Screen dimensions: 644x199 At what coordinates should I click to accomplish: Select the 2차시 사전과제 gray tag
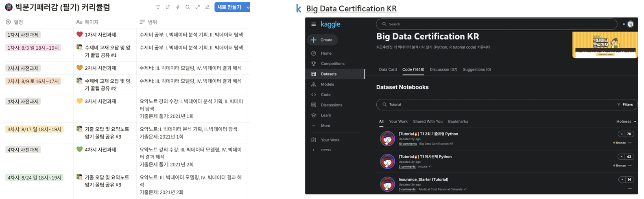point(23,68)
